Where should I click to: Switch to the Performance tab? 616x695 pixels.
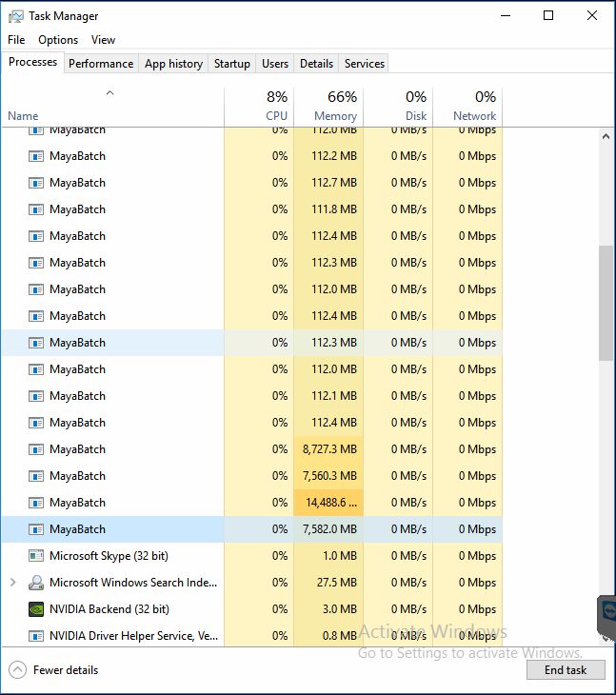(101, 64)
